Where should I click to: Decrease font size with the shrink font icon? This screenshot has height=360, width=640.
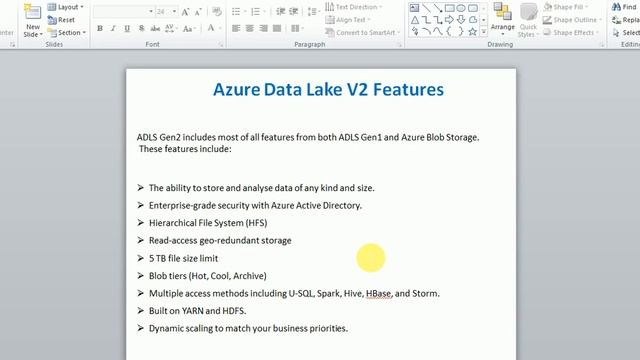[198, 12]
